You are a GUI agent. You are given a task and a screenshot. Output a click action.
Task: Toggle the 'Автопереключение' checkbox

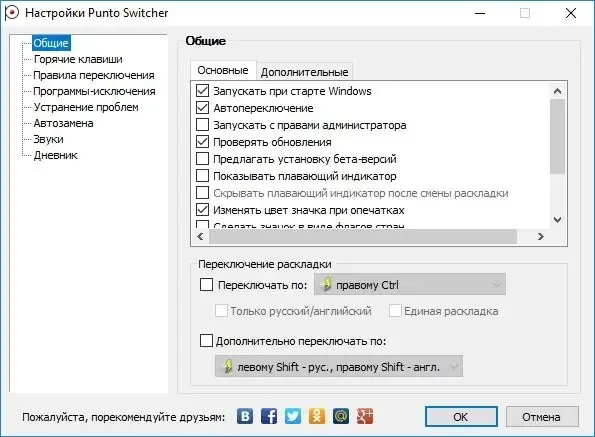[x=202, y=108]
